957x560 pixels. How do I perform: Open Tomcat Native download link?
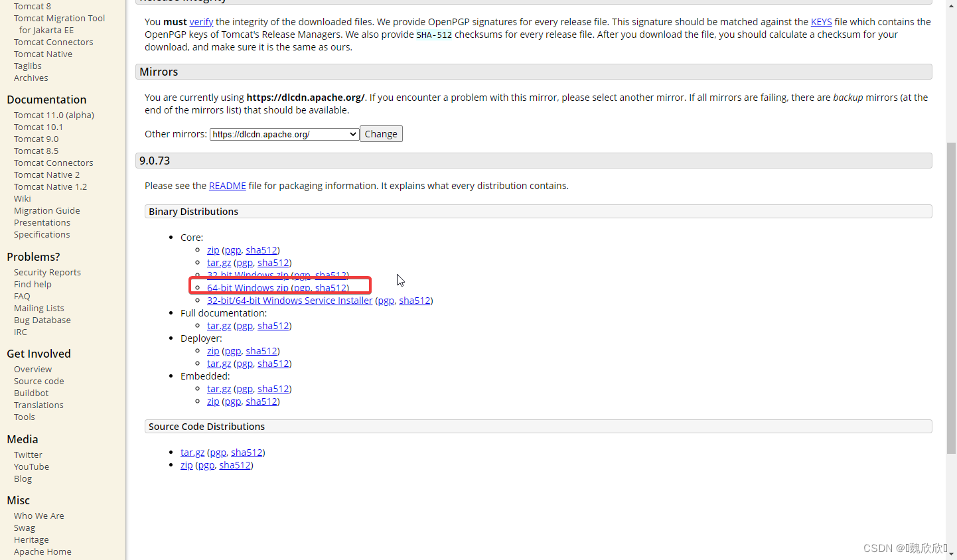43,54
